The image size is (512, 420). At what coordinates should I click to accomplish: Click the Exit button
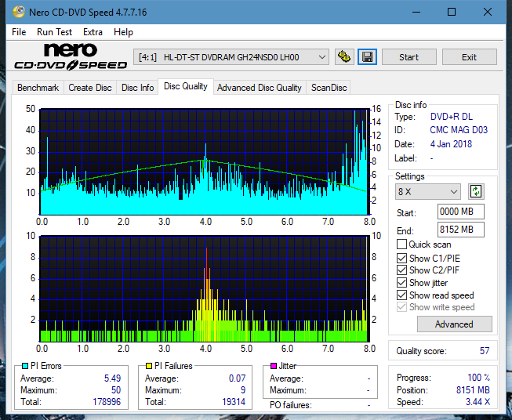[469, 57]
